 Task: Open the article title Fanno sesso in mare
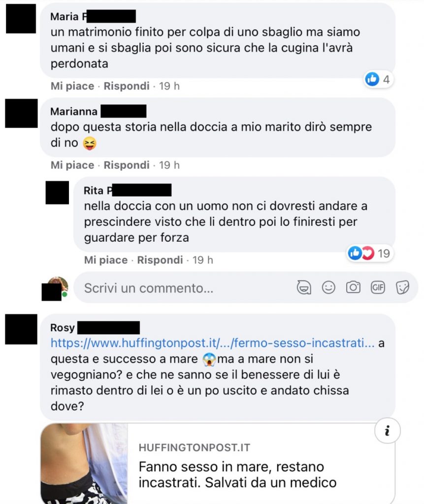(x=237, y=474)
